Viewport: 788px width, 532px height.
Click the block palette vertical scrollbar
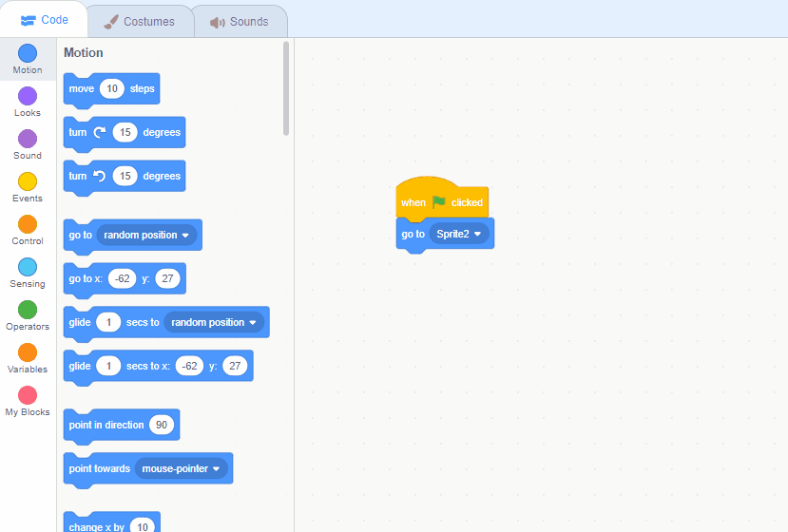point(286,88)
